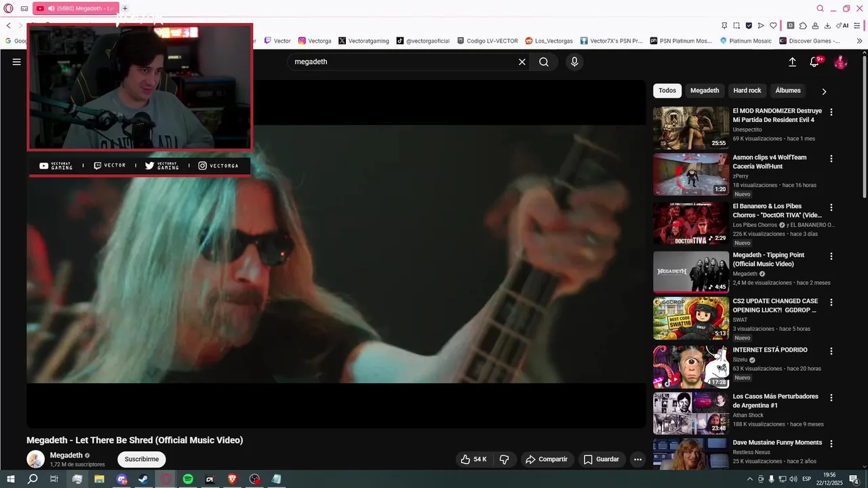Open the Megadeth channel name link
The image size is (868, 488).
pos(66,455)
